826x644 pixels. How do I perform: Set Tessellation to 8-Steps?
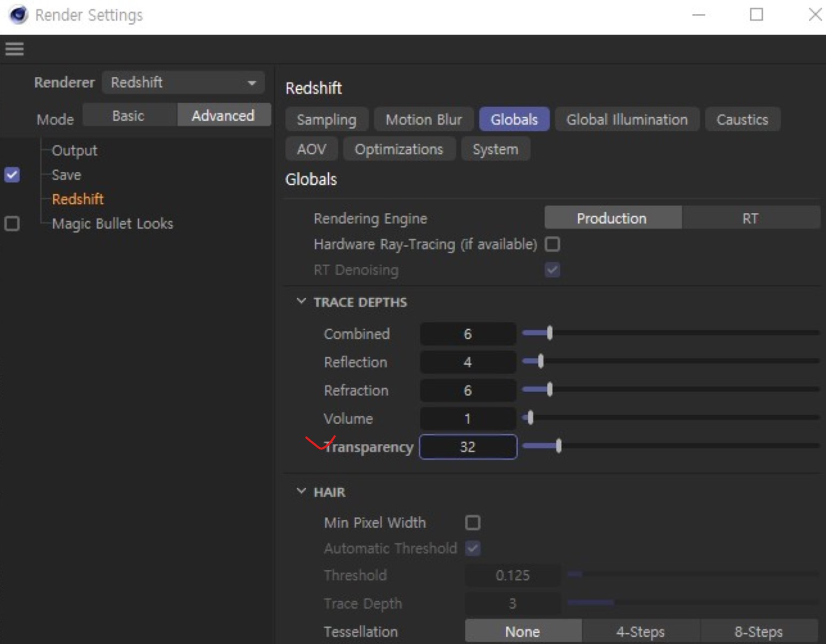[x=759, y=632]
